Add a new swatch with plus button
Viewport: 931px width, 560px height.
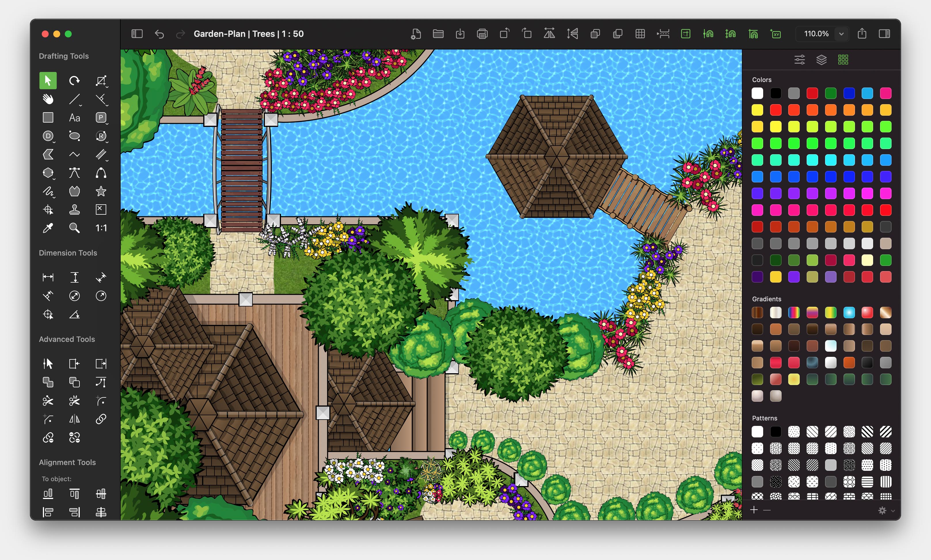click(x=754, y=510)
